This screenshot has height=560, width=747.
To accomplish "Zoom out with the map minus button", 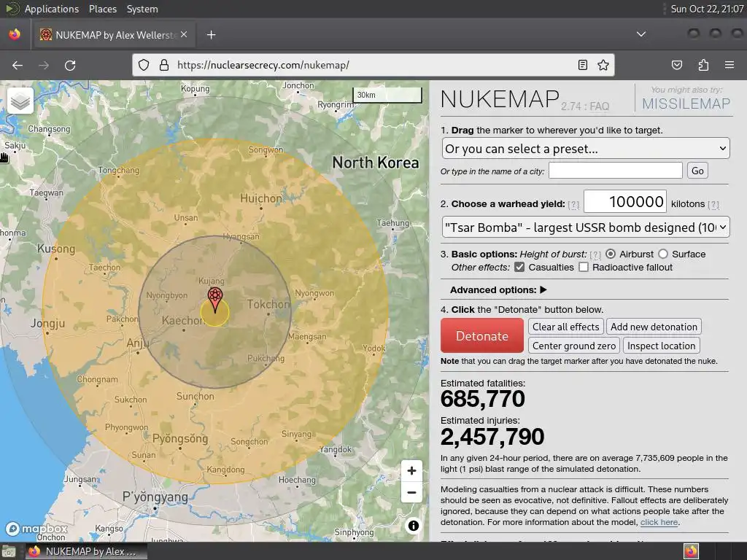I will tap(411, 492).
